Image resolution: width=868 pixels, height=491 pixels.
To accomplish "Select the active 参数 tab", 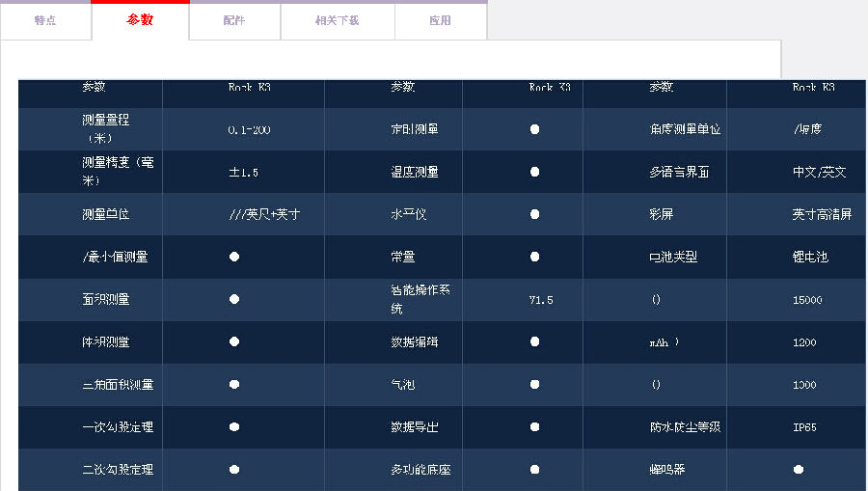I will coord(140,20).
